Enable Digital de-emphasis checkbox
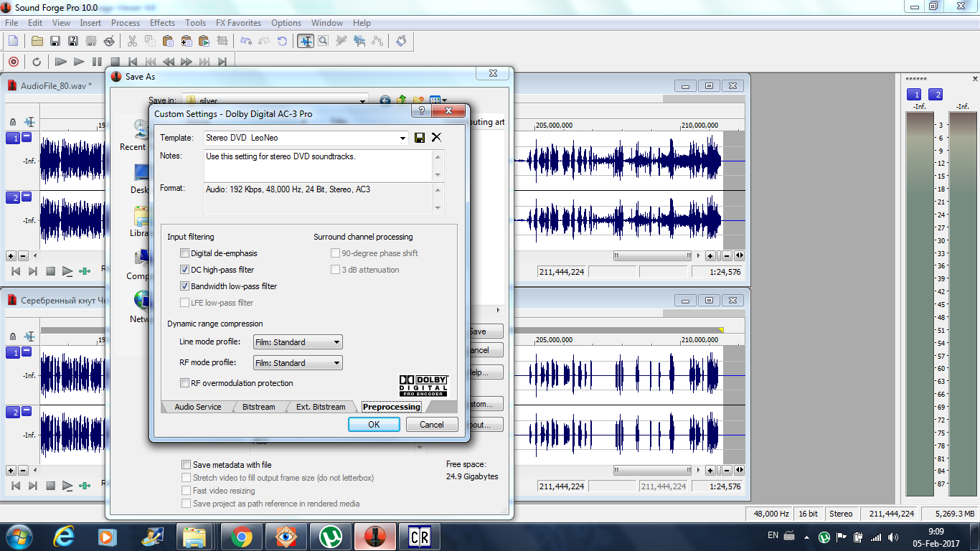 [x=185, y=253]
